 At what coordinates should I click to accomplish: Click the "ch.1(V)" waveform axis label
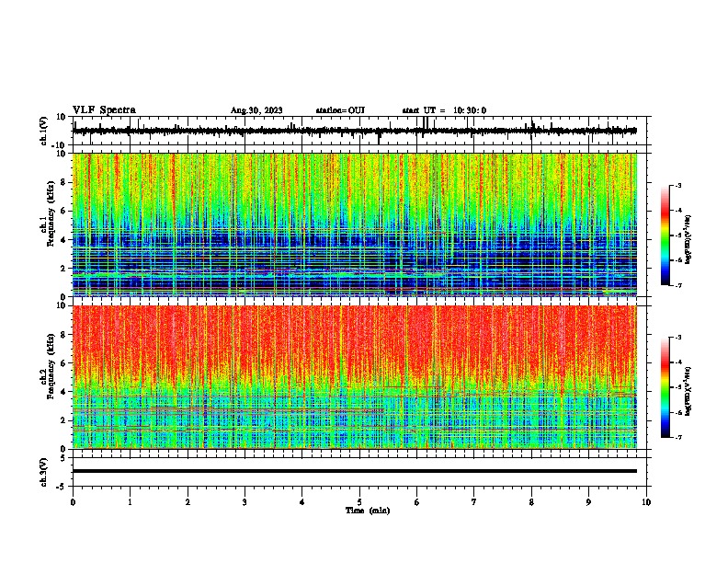(44, 131)
